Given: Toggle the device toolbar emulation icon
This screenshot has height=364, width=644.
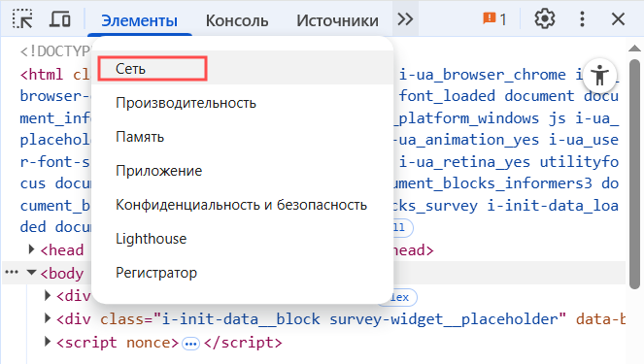Looking at the screenshot, I should [60, 18].
